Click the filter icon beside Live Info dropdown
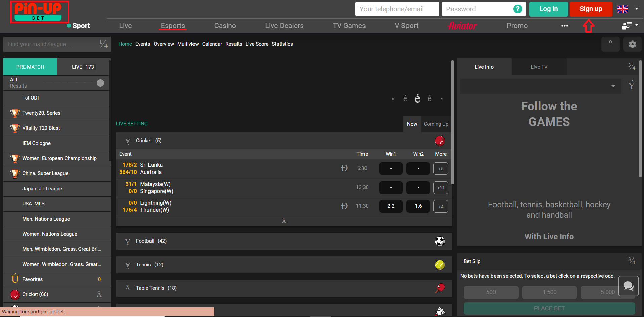 (632, 85)
